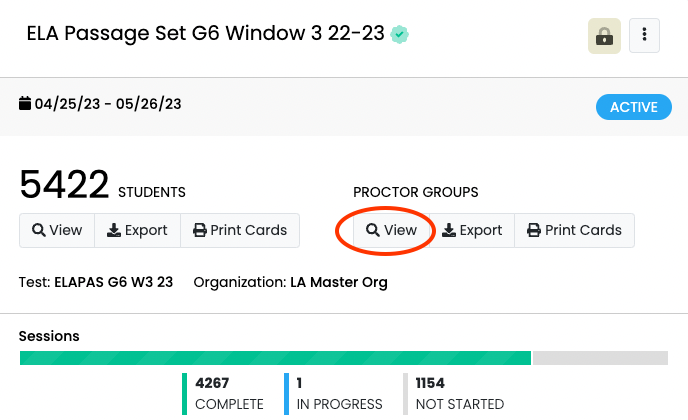Click the gray not-started bar segment
This screenshot has width=688, height=420.
[600, 358]
